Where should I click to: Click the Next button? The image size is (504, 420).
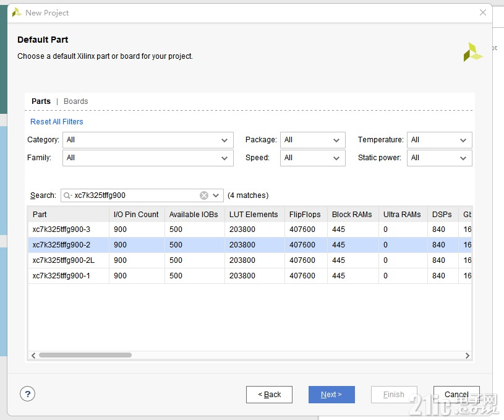[x=331, y=395]
